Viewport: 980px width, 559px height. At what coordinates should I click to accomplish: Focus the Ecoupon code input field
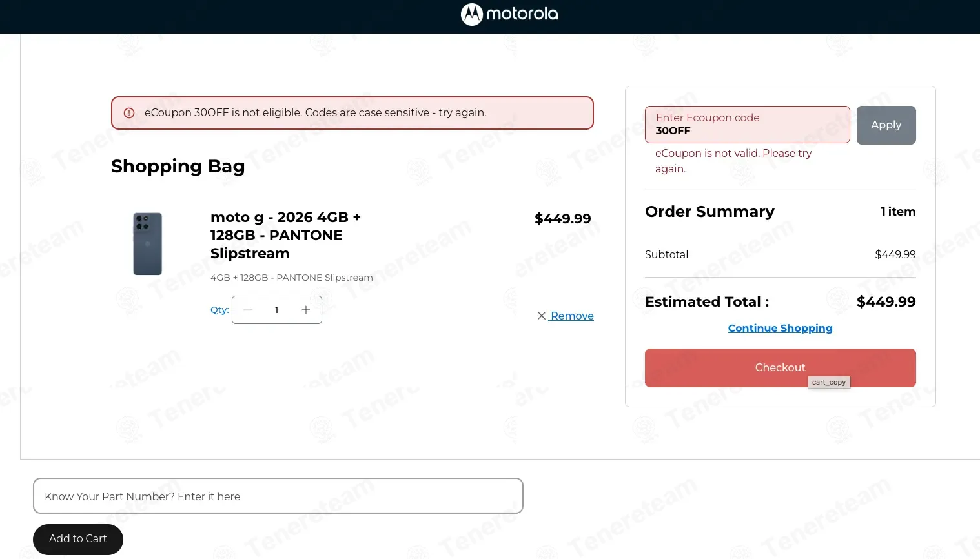point(748,125)
